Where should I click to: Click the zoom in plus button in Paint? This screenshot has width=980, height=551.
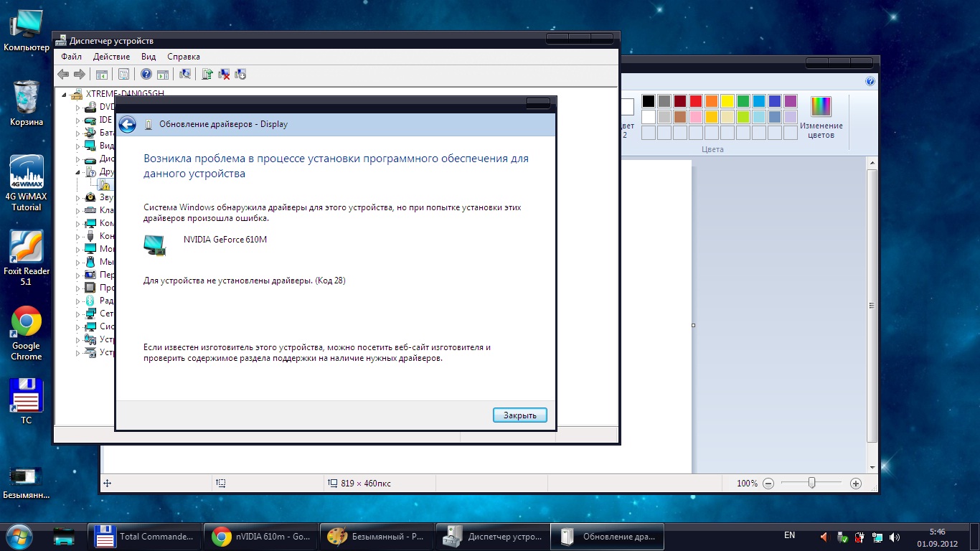pos(855,484)
